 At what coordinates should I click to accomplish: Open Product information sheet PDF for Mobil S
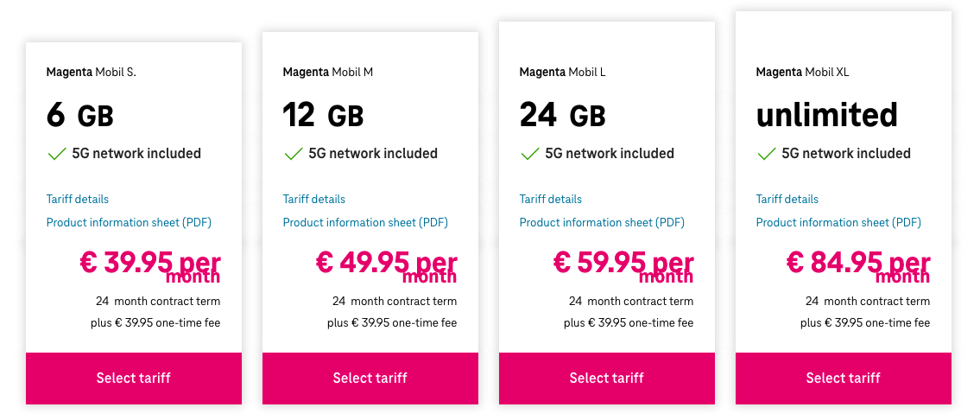coord(129,222)
